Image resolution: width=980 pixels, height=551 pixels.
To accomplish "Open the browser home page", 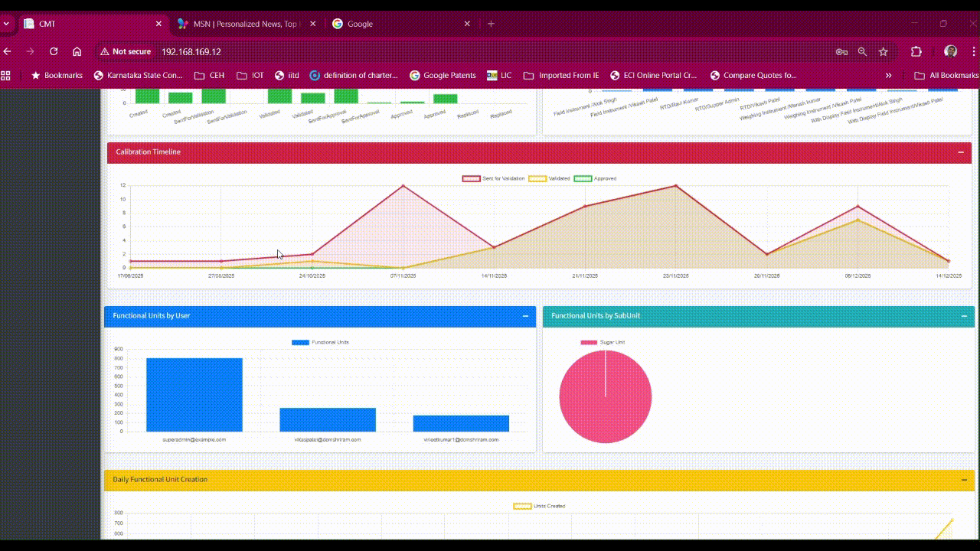I will (x=77, y=51).
